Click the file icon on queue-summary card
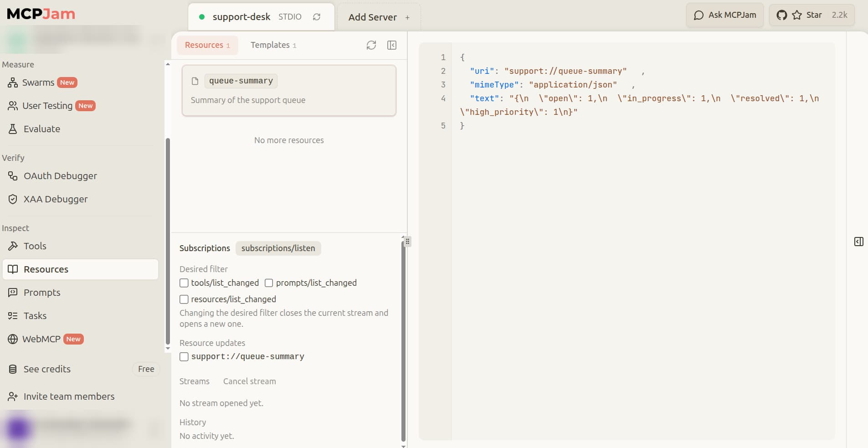The height and width of the screenshot is (448, 868). pyautogui.click(x=195, y=81)
